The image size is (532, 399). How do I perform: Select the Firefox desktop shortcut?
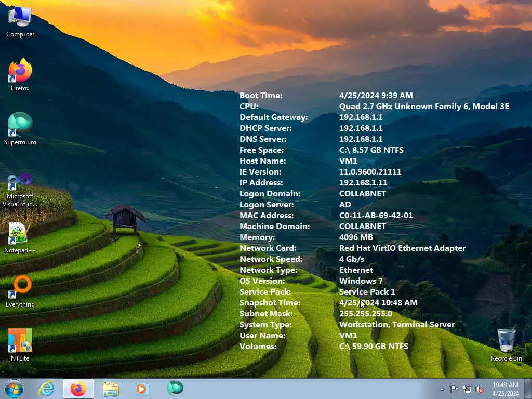pyautogui.click(x=20, y=75)
